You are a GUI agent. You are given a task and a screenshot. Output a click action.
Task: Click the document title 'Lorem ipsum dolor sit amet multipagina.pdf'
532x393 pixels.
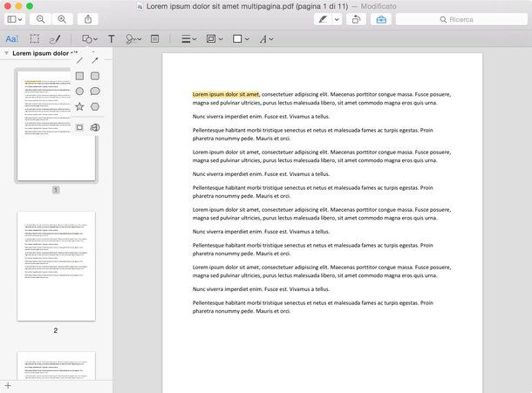point(220,6)
